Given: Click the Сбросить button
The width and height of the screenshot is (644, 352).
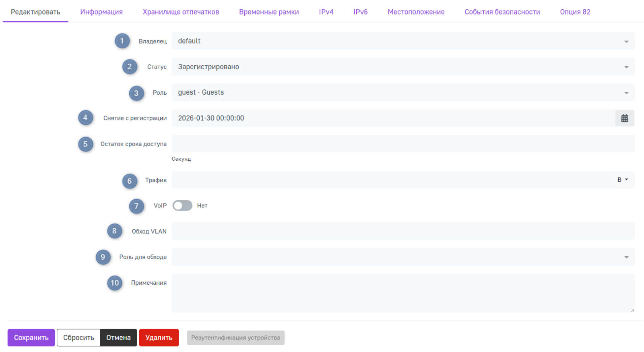Looking at the screenshot, I should click(78, 338).
